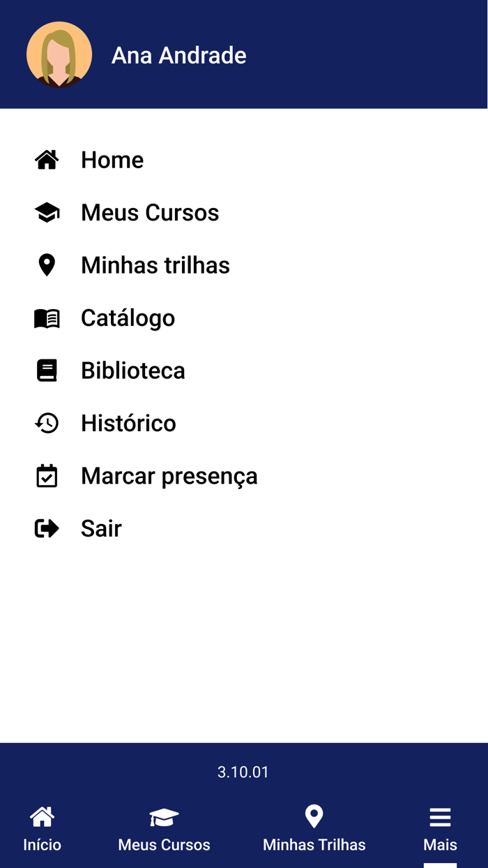Viewport: 488px width, 868px height.
Task: Select the Biblioteca book icon
Action: (x=46, y=370)
